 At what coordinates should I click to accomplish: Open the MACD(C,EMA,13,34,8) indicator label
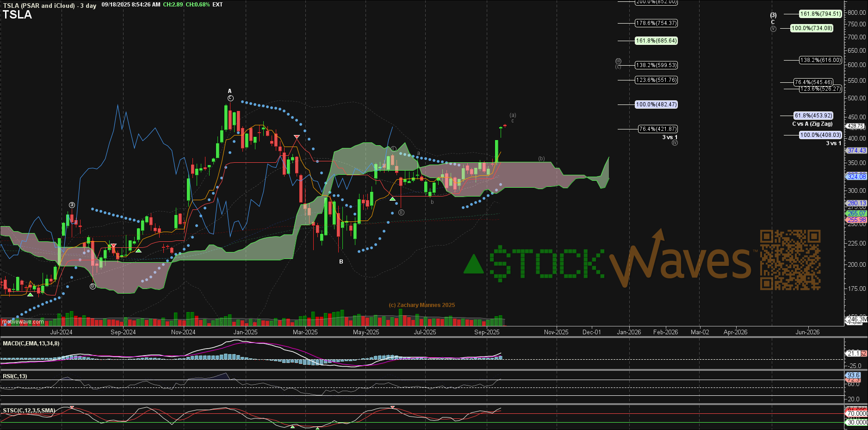click(31, 344)
